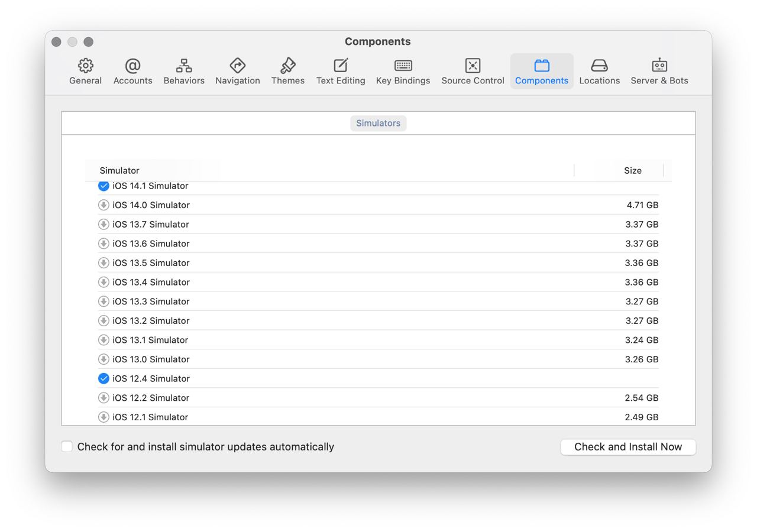Click the installed checkmark for iOS 14.1 Simulator
Viewport: 757px width, 532px height.
pyautogui.click(x=103, y=186)
